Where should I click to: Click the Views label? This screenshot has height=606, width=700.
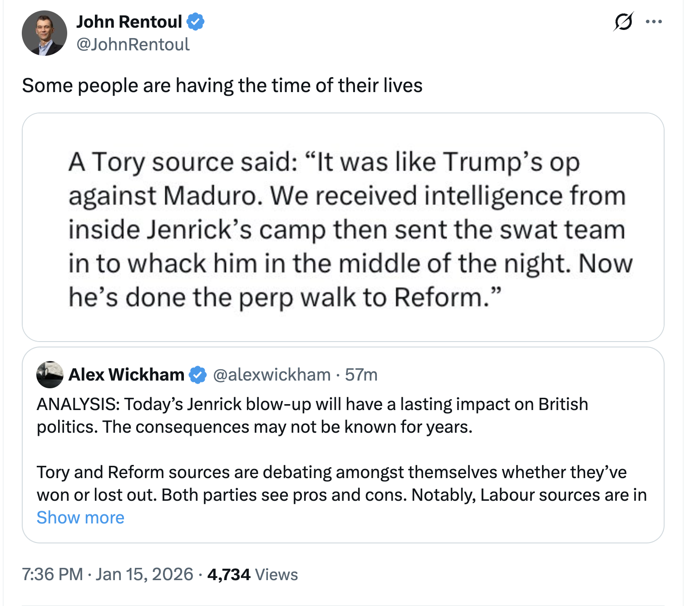(x=276, y=574)
